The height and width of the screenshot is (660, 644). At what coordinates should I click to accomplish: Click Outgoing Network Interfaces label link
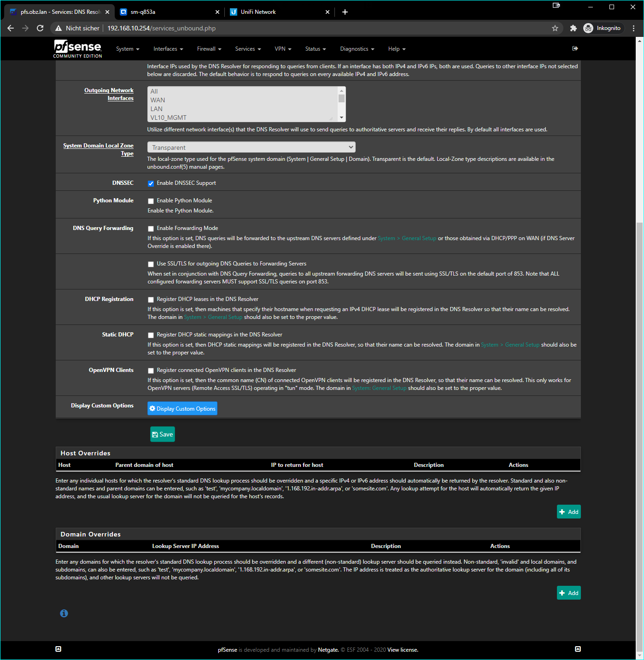coord(109,94)
